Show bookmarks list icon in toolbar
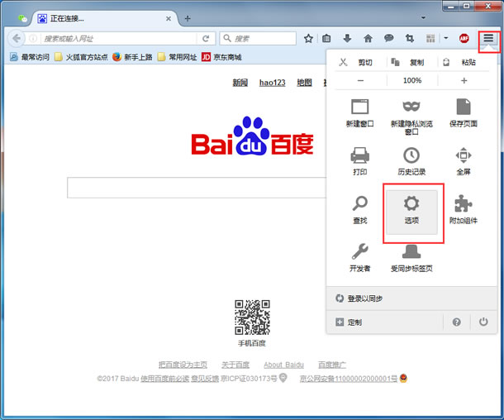504x420 pixels. (x=326, y=39)
